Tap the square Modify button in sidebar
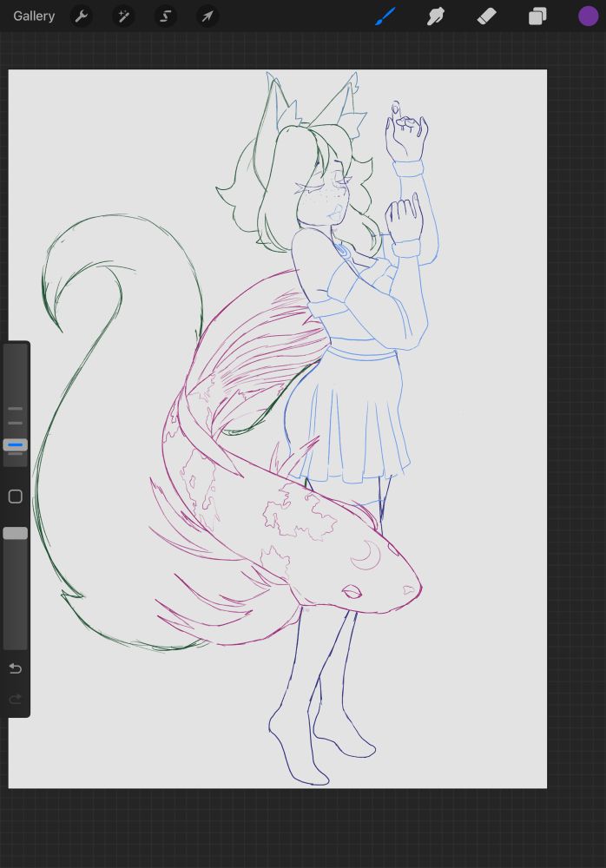606x868 pixels. [16, 496]
